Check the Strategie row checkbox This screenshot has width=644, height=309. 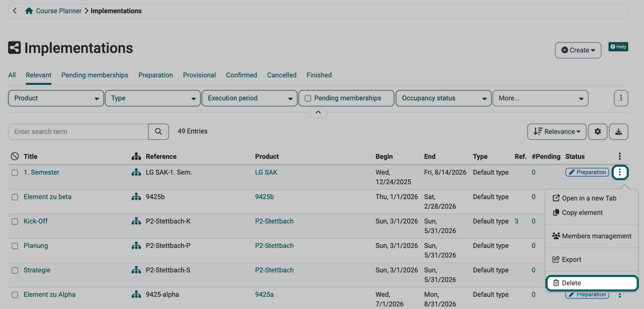point(15,270)
